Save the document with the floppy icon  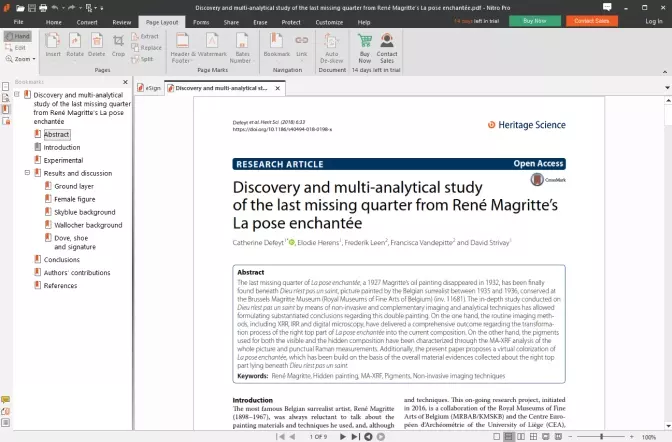point(32,8)
